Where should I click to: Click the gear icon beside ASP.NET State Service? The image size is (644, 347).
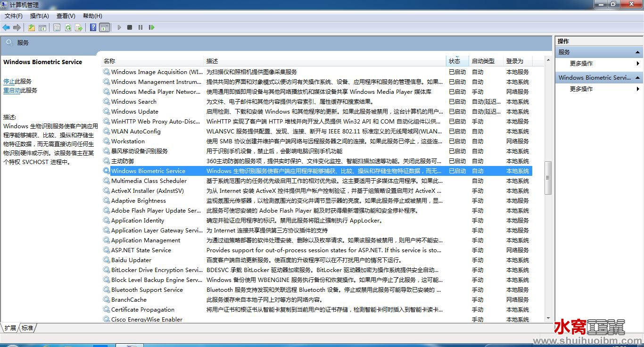pyautogui.click(x=107, y=250)
